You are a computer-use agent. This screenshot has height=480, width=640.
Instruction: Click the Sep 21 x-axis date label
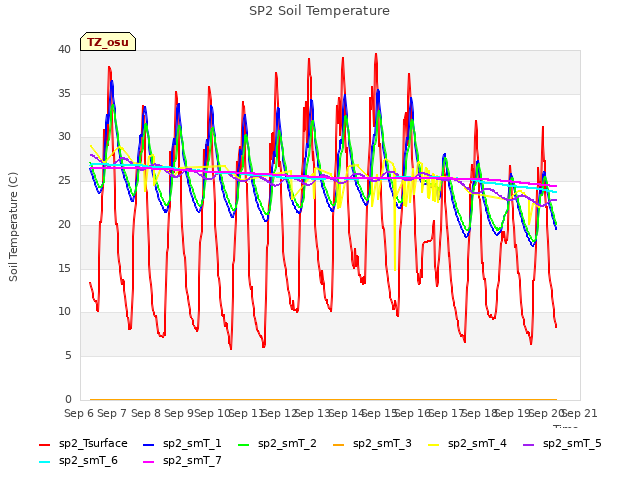(x=580, y=413)
